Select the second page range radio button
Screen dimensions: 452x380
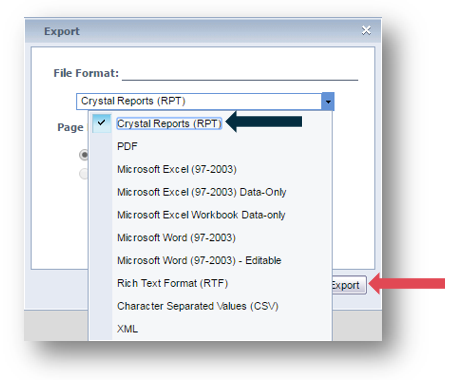[x=84, y=174]
